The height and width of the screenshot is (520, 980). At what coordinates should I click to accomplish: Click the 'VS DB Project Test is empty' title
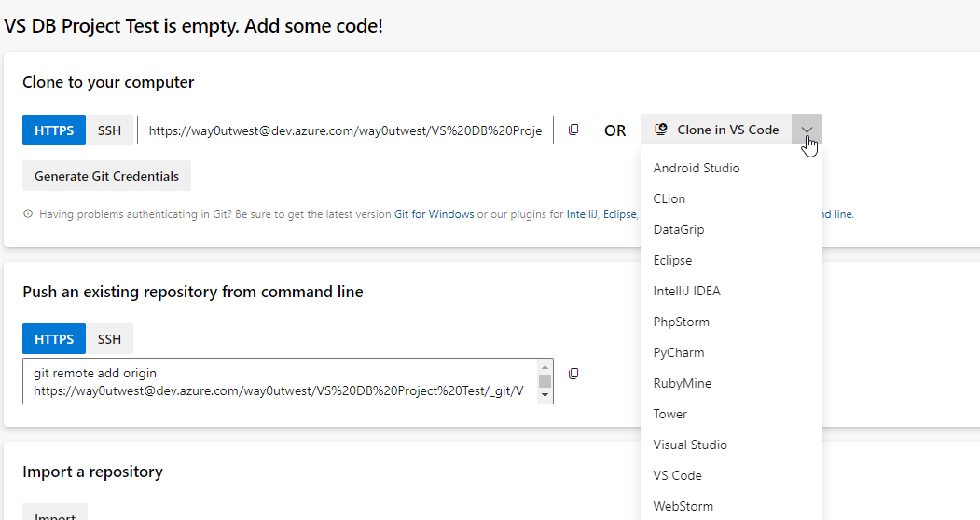(x=193, y=25)
